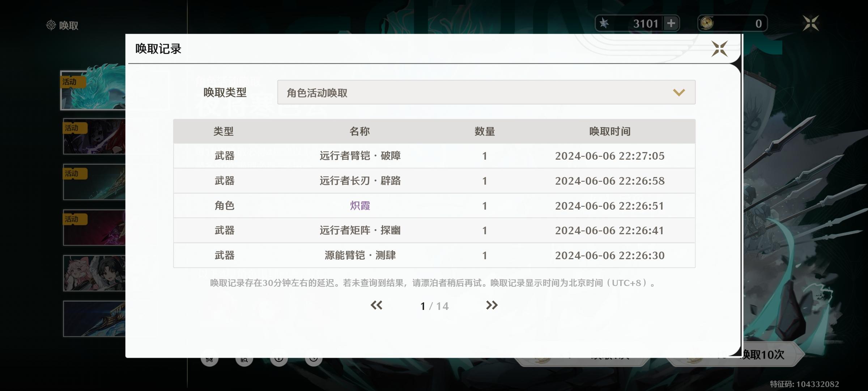Viewport: 868px width, 391px height.
Task: Click the 3101 currency amount
Action: (x=646, y=24)
